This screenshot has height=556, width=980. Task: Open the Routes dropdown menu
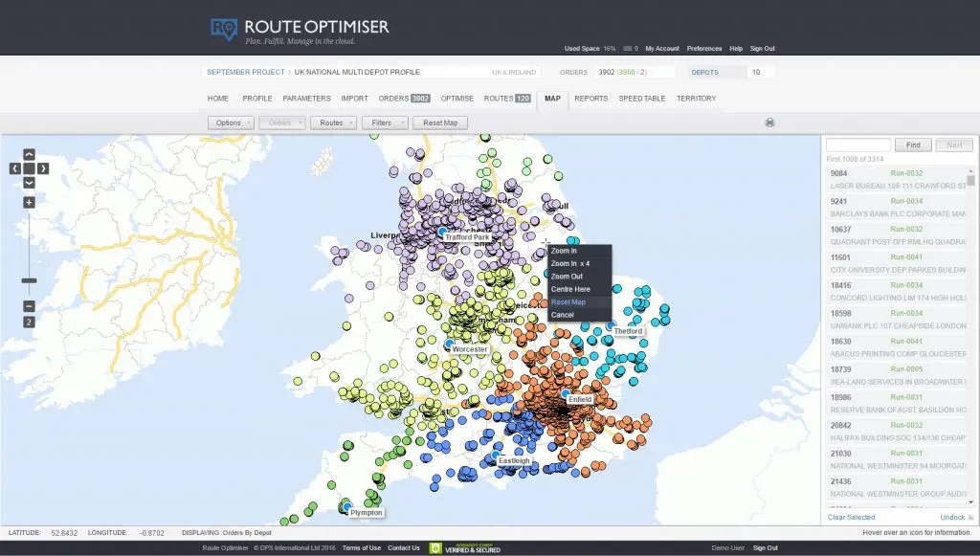click(x=333, y=122)
